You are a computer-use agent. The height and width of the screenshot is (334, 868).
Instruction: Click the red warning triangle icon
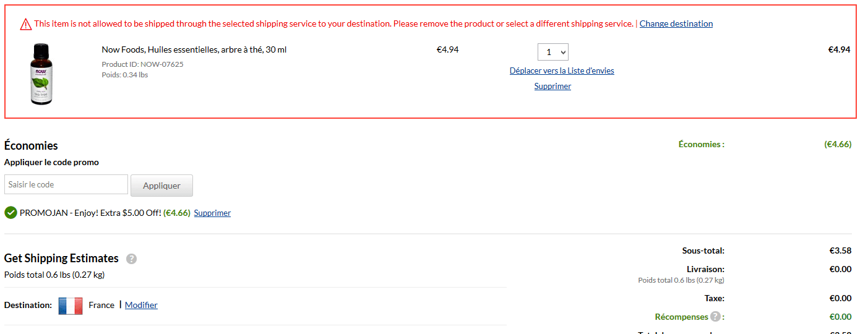coord(25,24)
